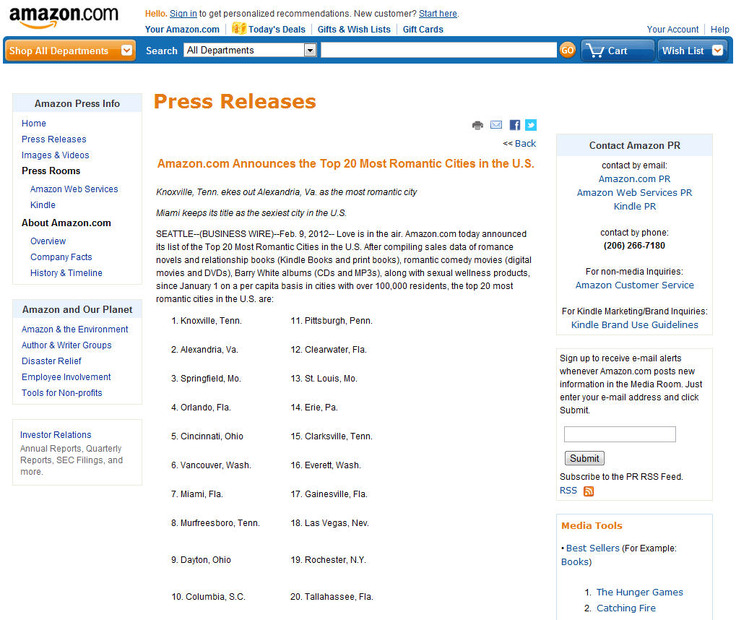Open History & Timeline link

click(66, 273)
